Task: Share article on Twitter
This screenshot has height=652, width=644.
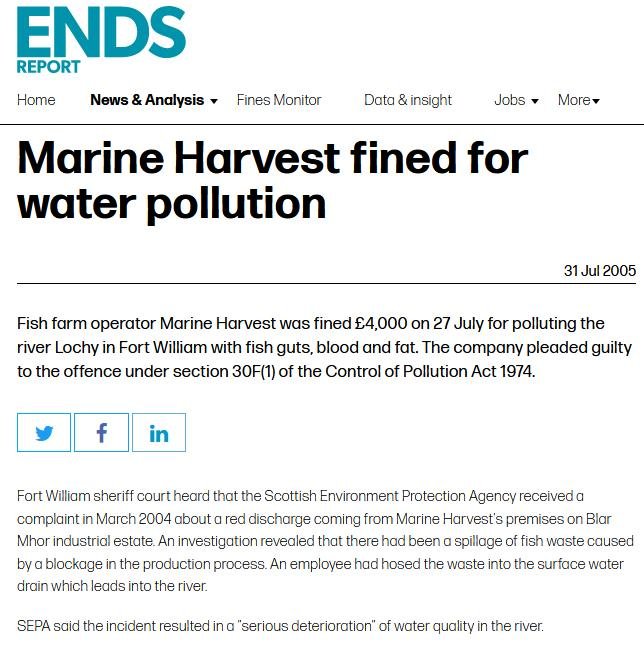Action: pos(44,433)
